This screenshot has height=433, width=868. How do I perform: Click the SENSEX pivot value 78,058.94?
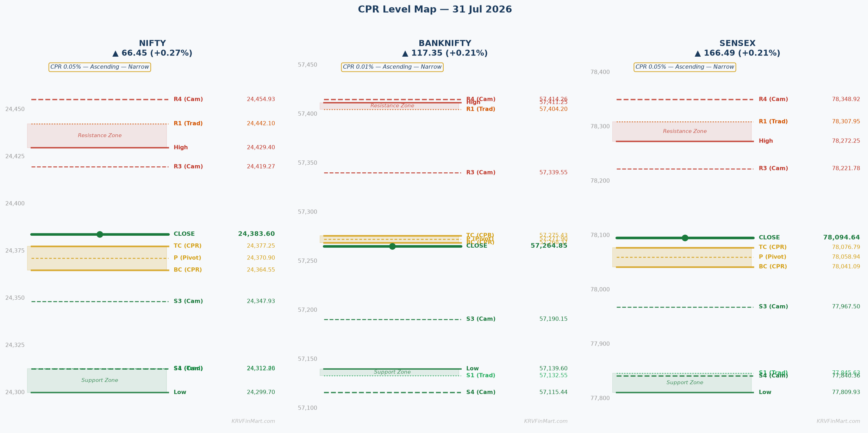[846, 257]
